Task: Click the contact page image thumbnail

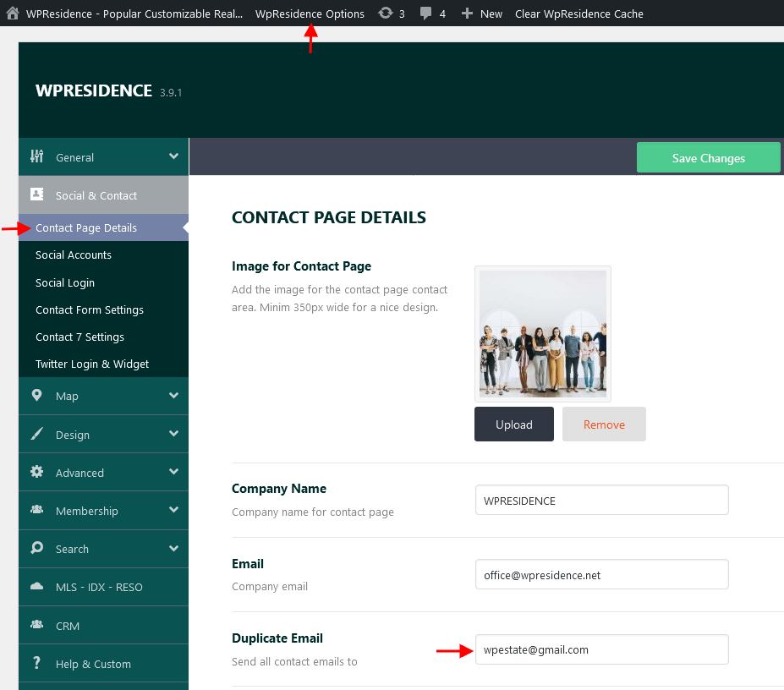Action: pyautogui.click(x=542, y=334)
